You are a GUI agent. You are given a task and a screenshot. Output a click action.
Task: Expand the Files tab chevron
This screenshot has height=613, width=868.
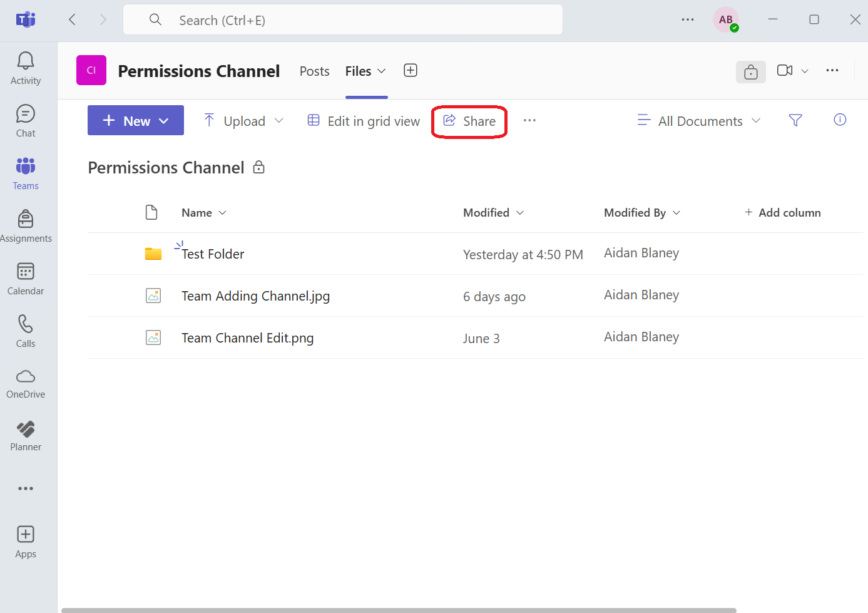point(382,71)
